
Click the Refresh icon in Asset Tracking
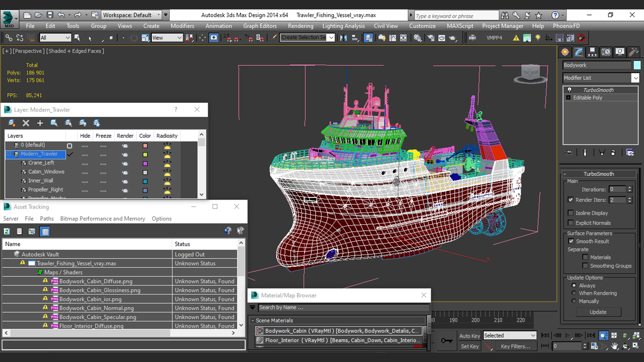7,231
